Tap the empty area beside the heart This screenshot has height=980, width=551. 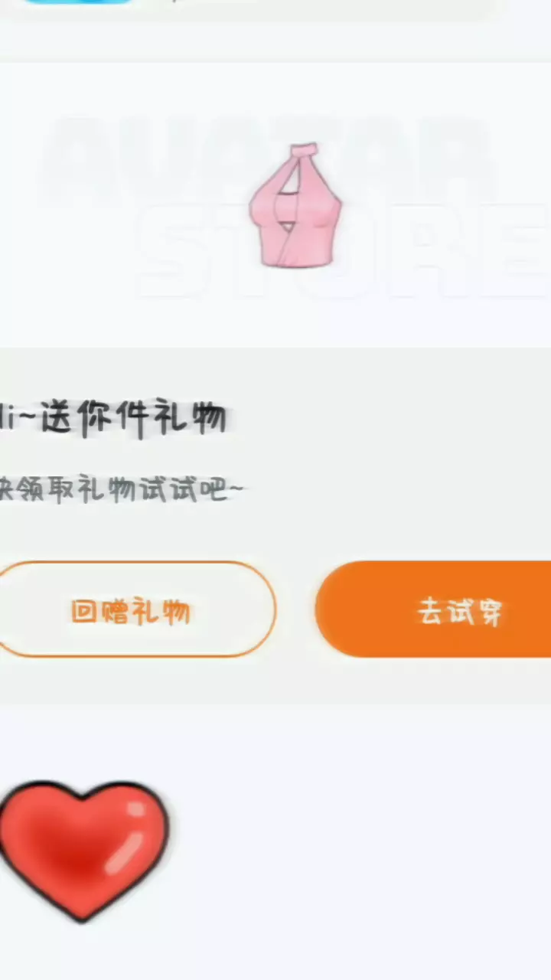click(360, 842)
